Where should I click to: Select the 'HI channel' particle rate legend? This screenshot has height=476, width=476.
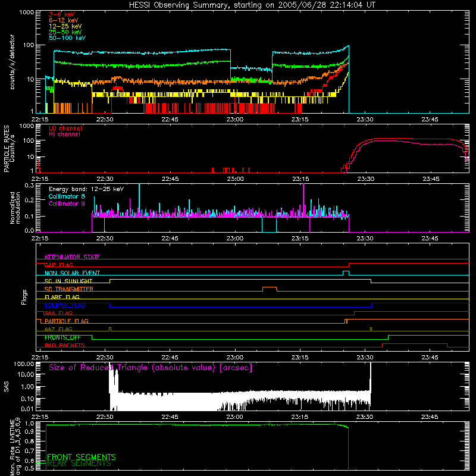click(64, 134)
